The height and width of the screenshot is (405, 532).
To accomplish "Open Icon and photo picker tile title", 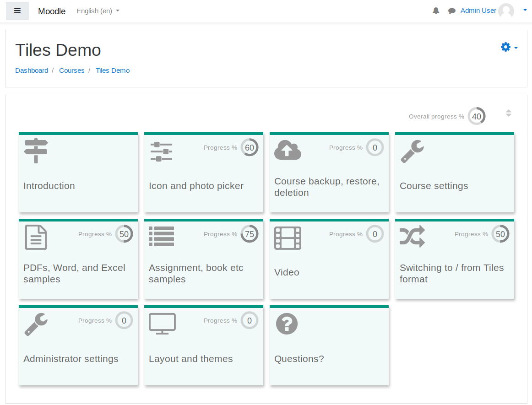I will (196, 186).
